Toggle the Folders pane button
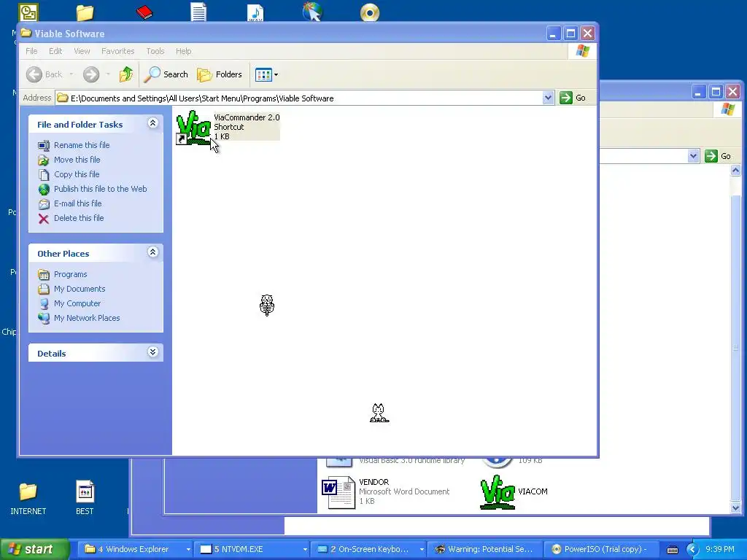 pyautogui.click(x=220, y=74)
